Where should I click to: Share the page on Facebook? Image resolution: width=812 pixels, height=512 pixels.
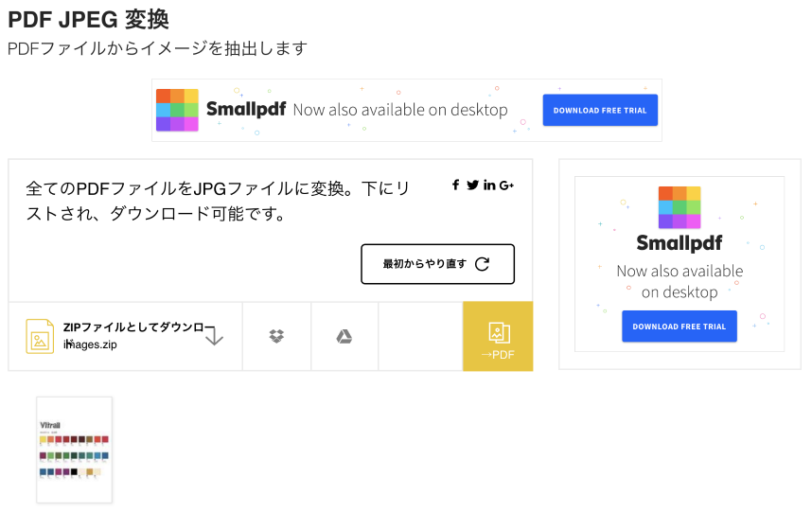(x=455, y=185)
